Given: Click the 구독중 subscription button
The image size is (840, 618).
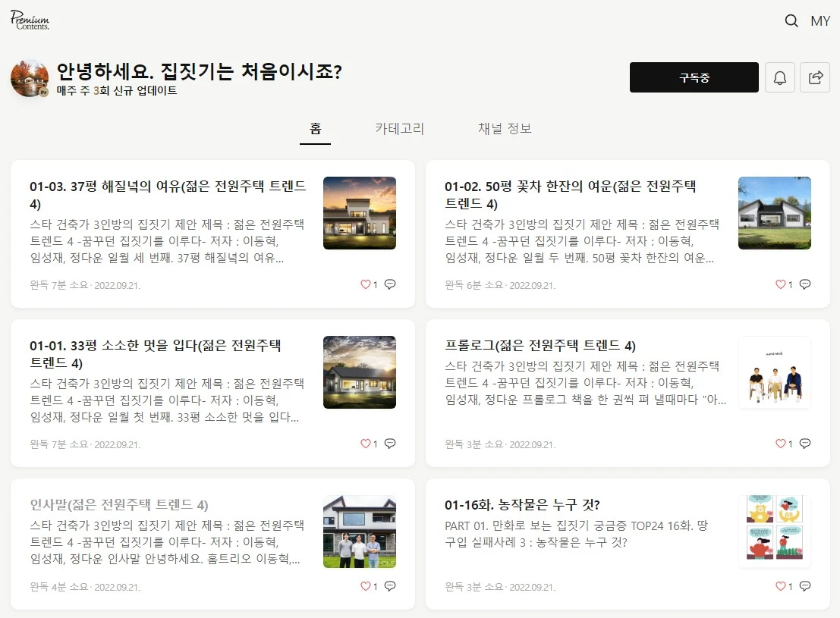Looking at the screenshot, I should (x=693, y=77).
